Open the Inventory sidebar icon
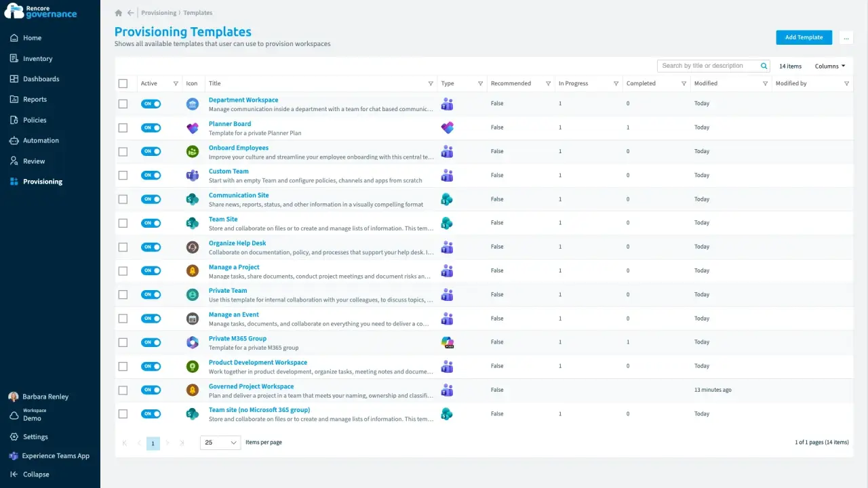 pyautogui.click(x=14, y=58)
